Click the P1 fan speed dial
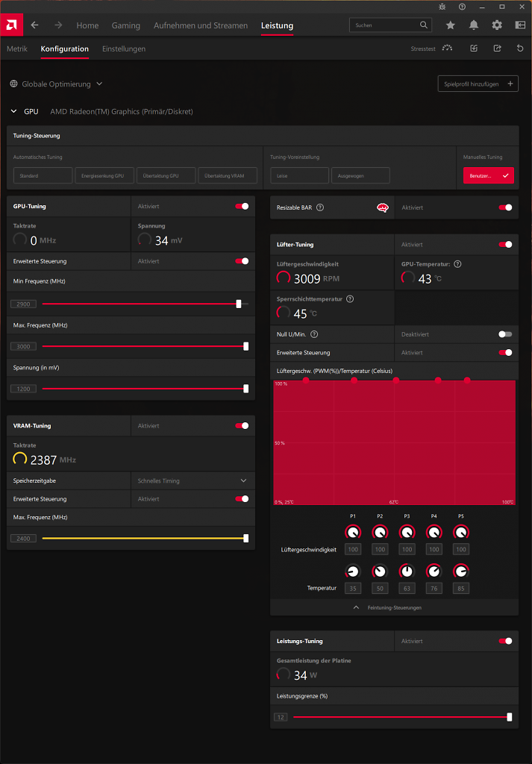Image resolution: width=532 pixels, height=764 pixels. point(353,531)
